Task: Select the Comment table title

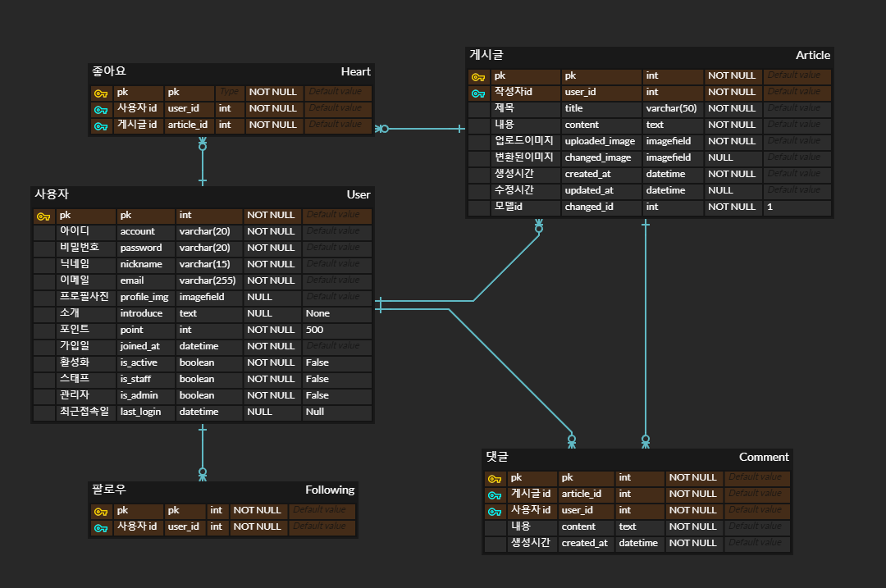Action: 764,457
